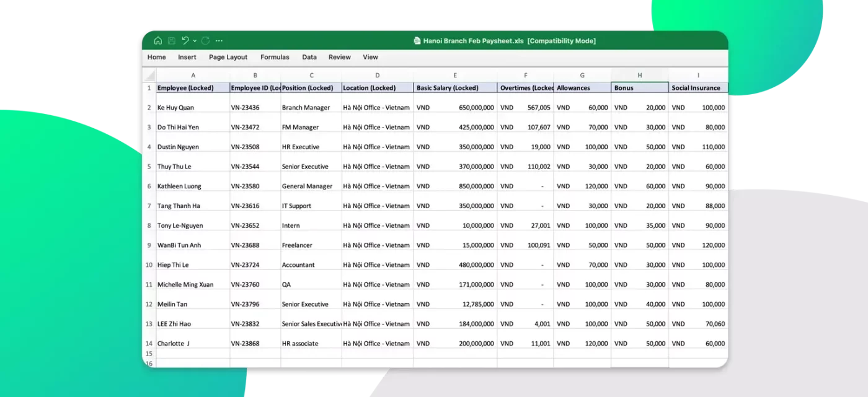Select the View tab
Screen dimensions: 868x397
[x=370, y=57]
